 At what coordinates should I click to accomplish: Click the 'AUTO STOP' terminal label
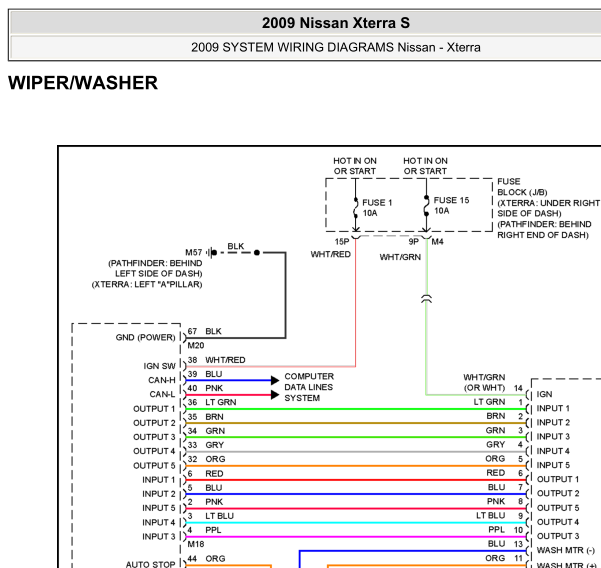click(x=150, y=564)
